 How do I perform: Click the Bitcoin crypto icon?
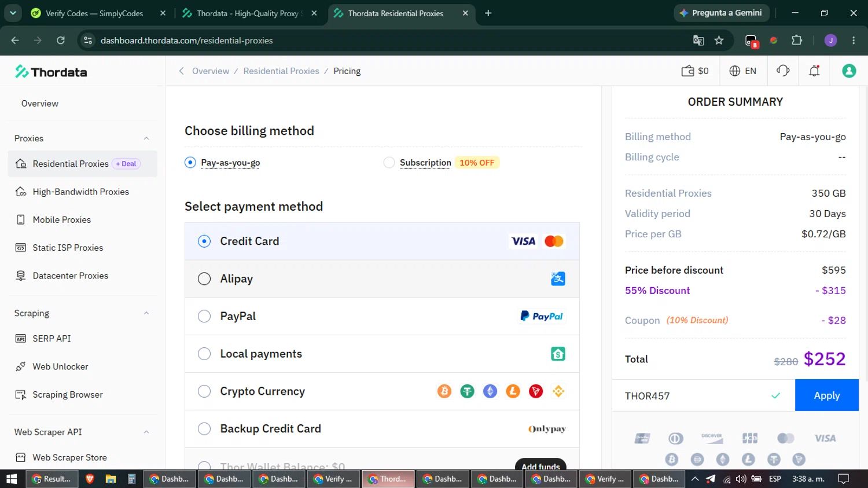click(444, 391)
